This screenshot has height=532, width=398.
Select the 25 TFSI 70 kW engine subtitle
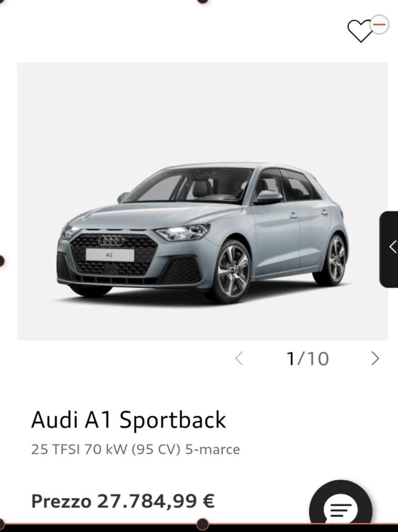pyautogui.click(x=136, y=449)
